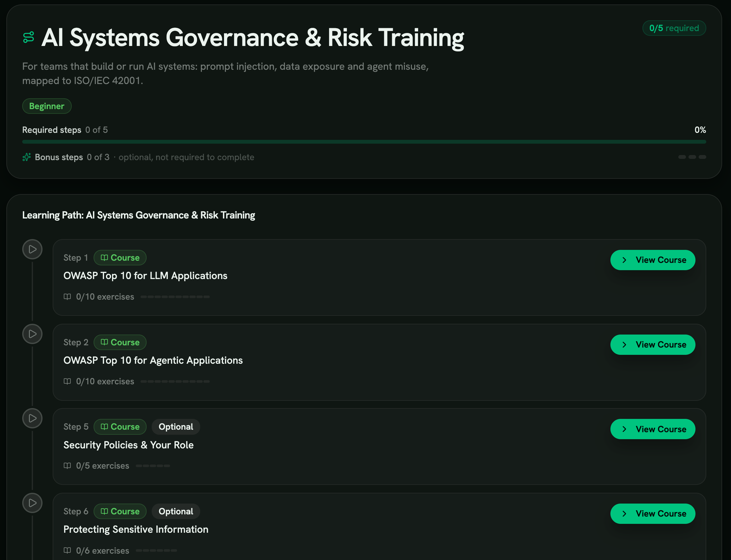The width and height of the screenshot is (731, 560).
Task: Click the 0% completion value
Action: coord(700,130)
